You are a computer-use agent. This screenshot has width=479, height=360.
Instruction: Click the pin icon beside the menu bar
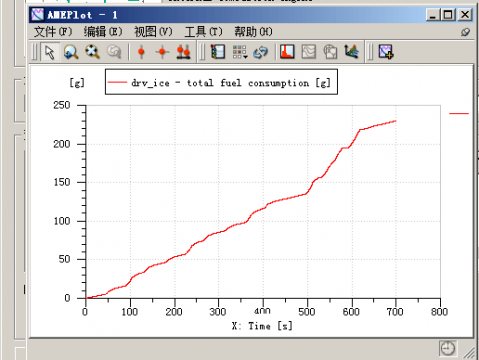[465, 32]
